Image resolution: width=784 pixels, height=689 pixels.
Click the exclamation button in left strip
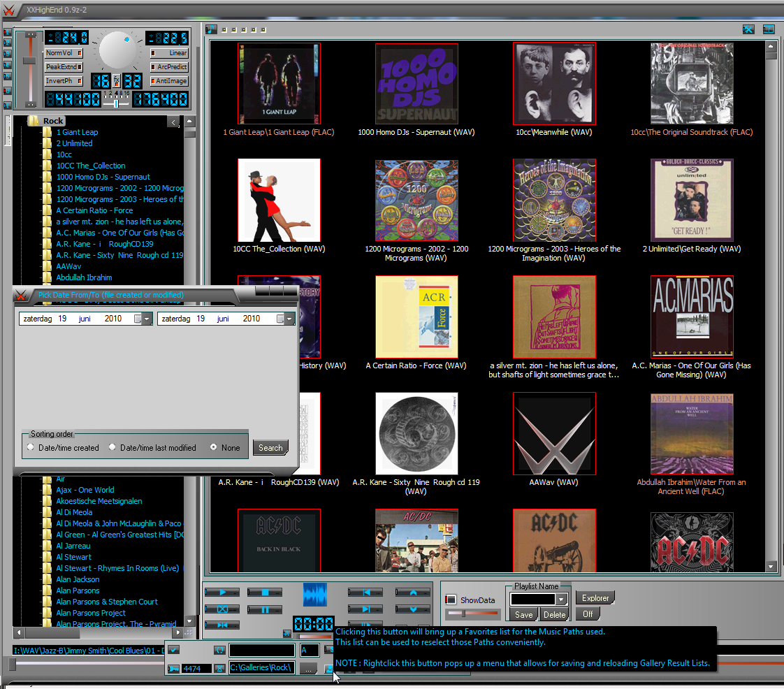pyautogui.click(x=8, y=106)
